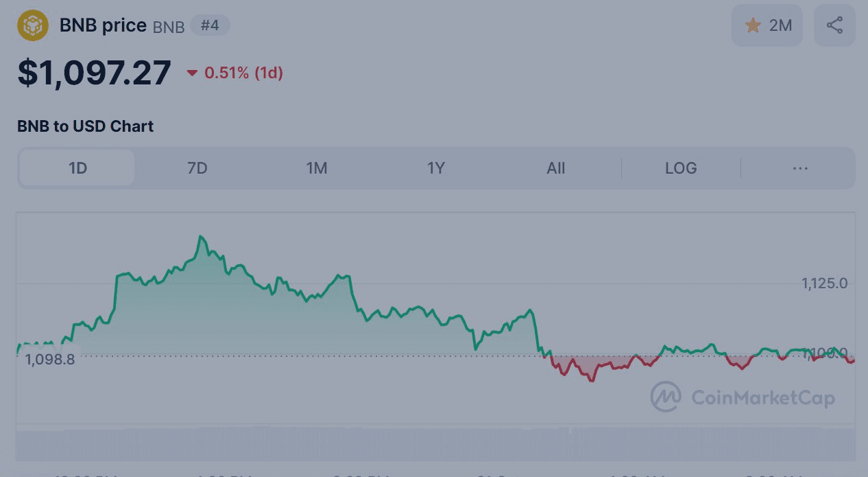Switch chart to 1M range
The height and width of the screenshot is (477, 868).
(x=317, y=168)
